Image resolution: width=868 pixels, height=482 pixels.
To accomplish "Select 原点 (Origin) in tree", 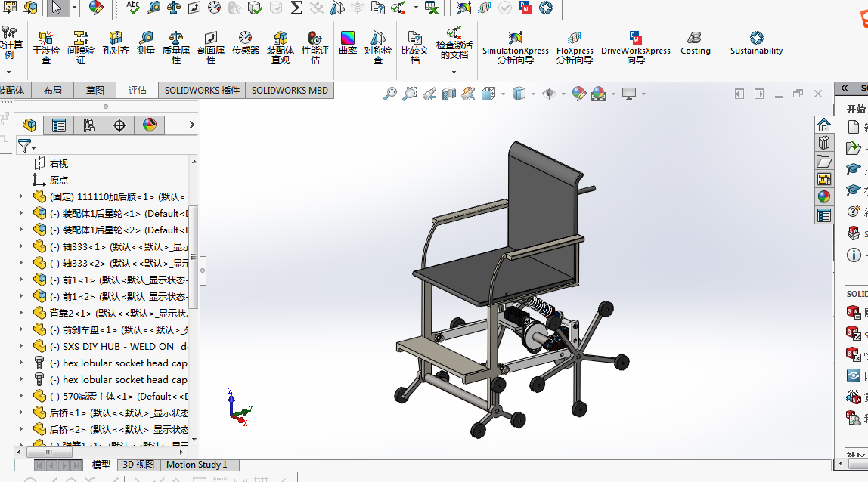I will [59, 180].
